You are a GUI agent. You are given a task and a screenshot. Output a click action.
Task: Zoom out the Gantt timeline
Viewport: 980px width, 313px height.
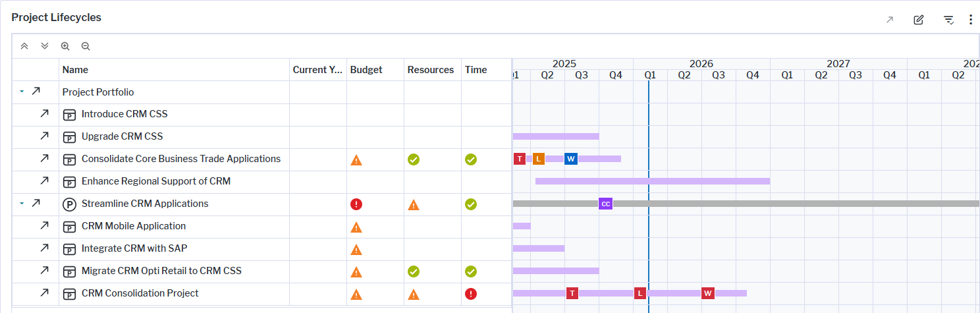click(86, 46)
